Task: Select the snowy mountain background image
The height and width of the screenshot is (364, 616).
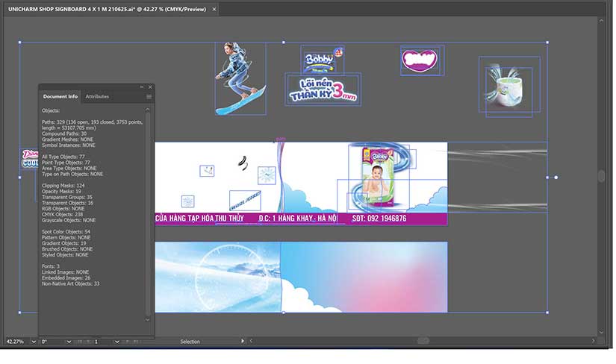Action: [x=218, y=277]
